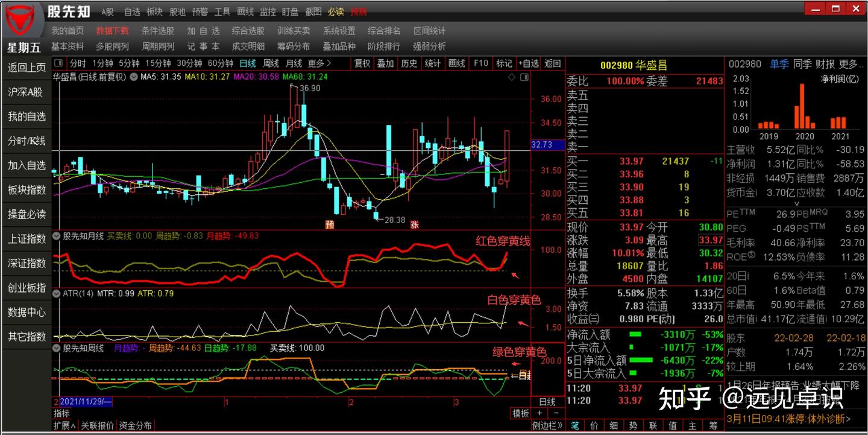
Task: Open the 必读 menu item
Action: [336, 11]
